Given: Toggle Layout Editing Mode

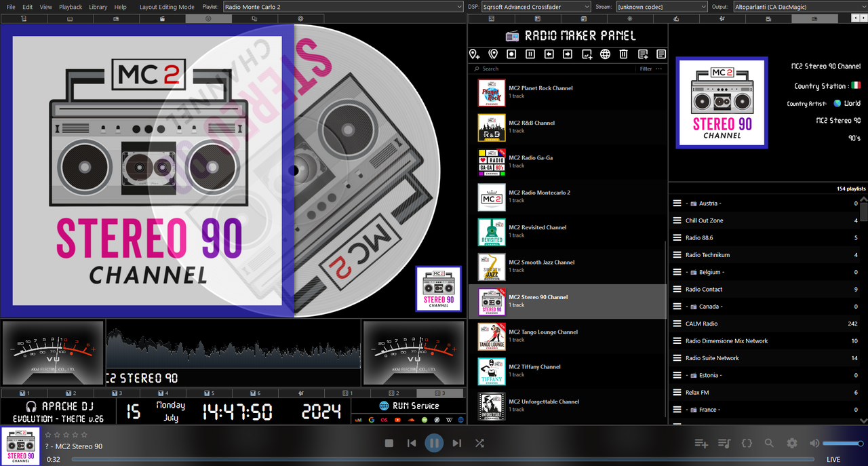Looking at the screenshot, I should pos(167,7).
